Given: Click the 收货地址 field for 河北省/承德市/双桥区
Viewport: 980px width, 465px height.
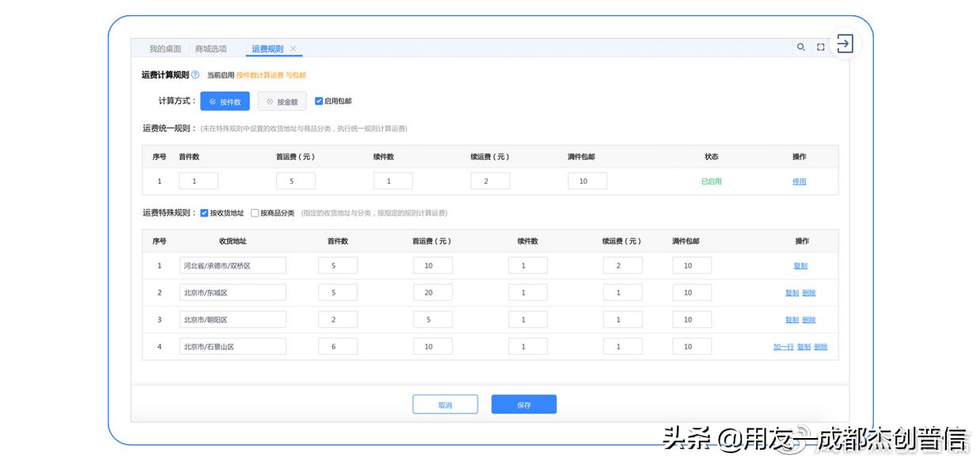Looking at the screenshot, I should point(232,265).
